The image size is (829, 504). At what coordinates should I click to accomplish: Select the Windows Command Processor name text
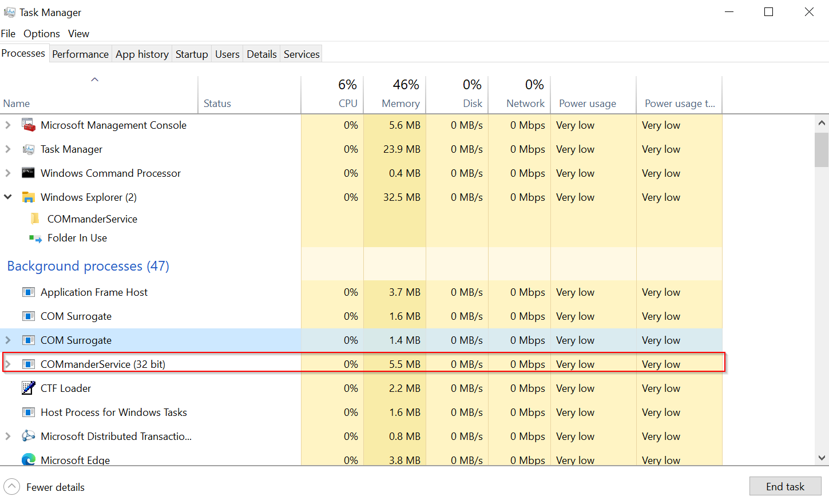[110, 173]
